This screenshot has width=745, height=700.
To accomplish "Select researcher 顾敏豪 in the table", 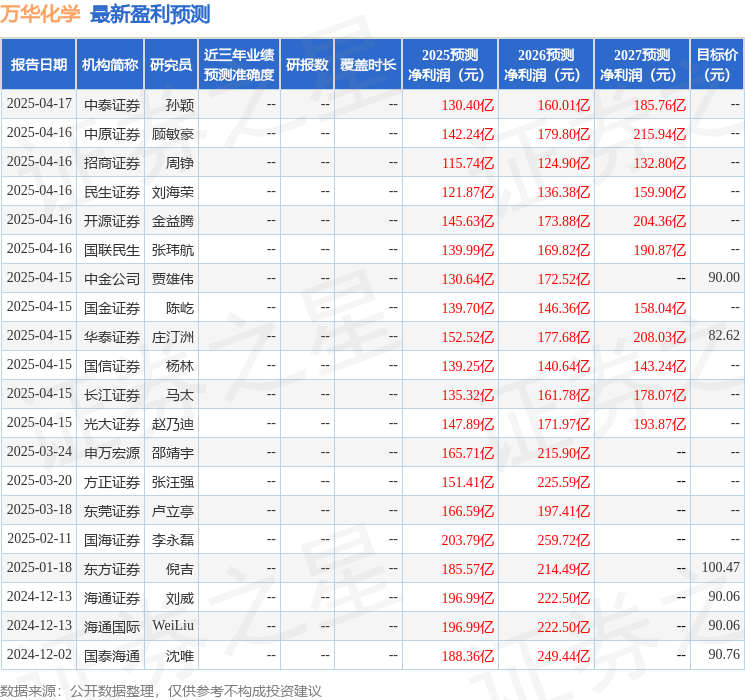I will (173, 134).
